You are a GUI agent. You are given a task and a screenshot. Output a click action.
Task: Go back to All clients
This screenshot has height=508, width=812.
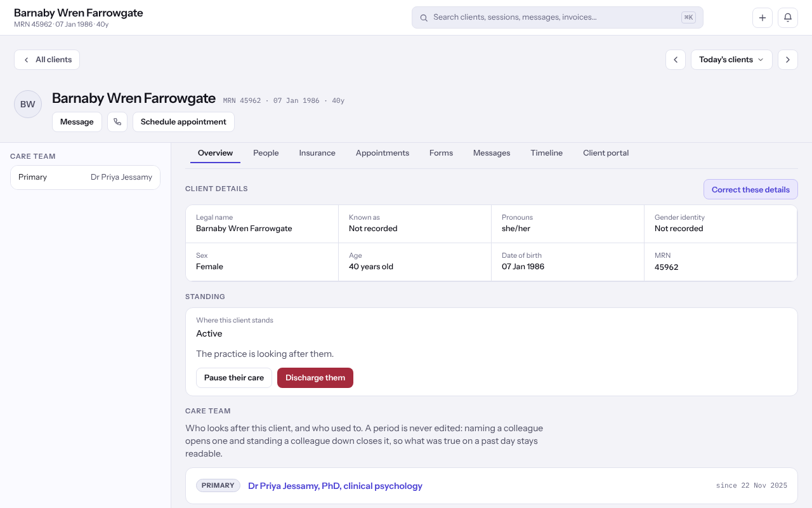[x=47, y=60]
